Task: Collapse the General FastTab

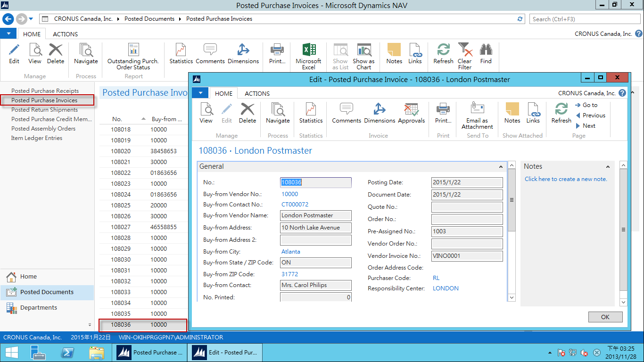Action: [x=501, y=167]
